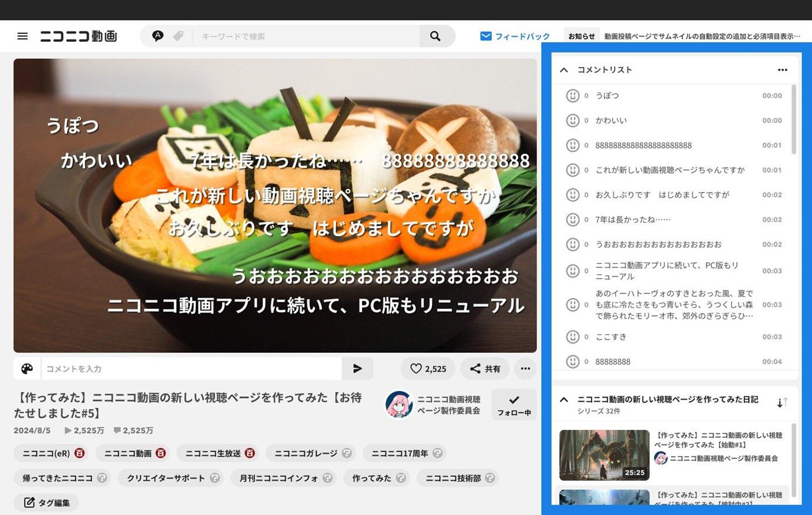The width and height of the screenshot is (812, 515).
Task: Click face icon beside 8888888888888888888888 comment
Action: (572, 145)
